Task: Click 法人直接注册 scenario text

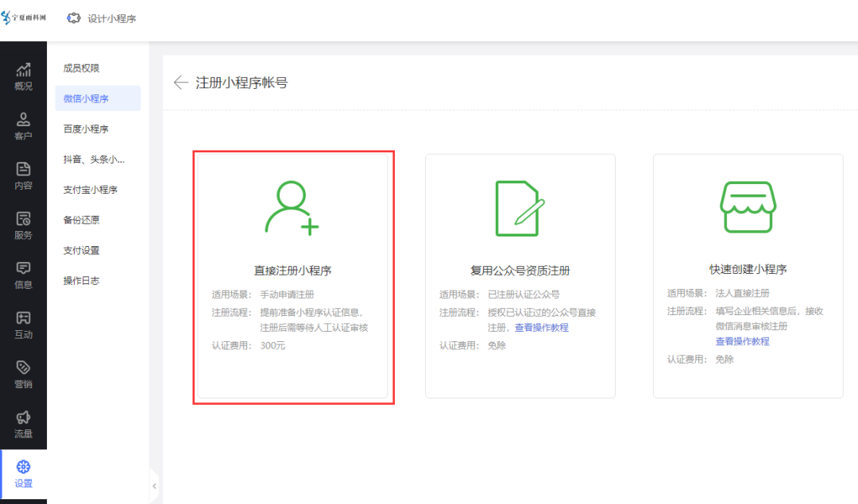Action: click(743, 294)
